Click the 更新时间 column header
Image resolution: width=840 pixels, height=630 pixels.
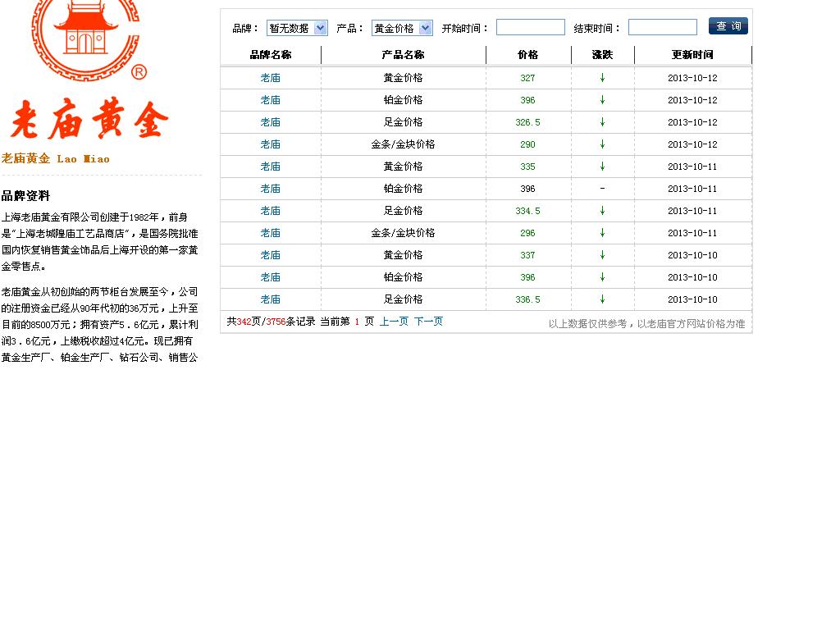[692, 55]
